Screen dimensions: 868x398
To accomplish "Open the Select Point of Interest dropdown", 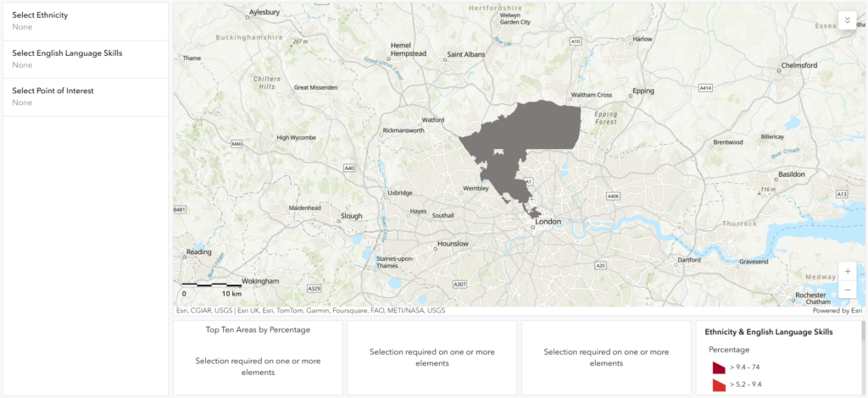I will pos(86,97).
